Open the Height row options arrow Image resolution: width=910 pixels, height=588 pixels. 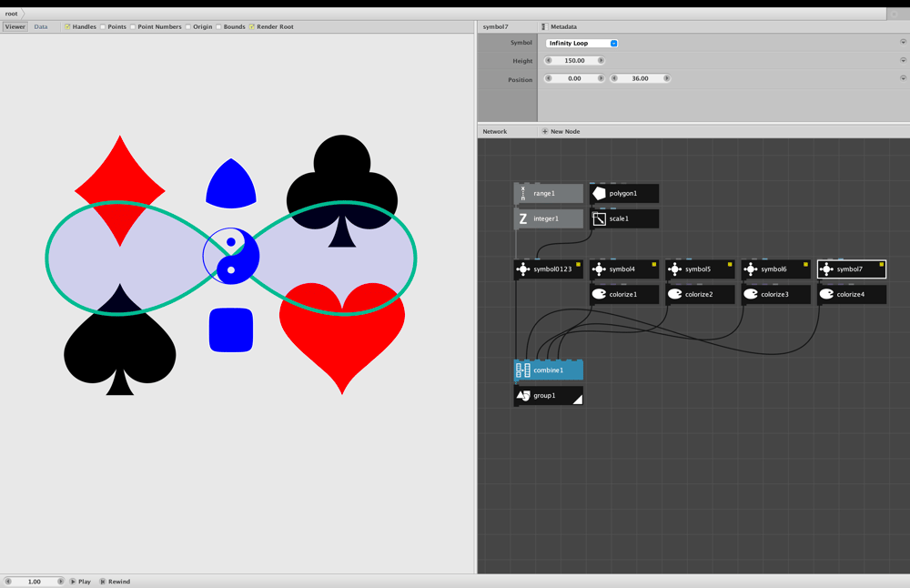(903, 60)
